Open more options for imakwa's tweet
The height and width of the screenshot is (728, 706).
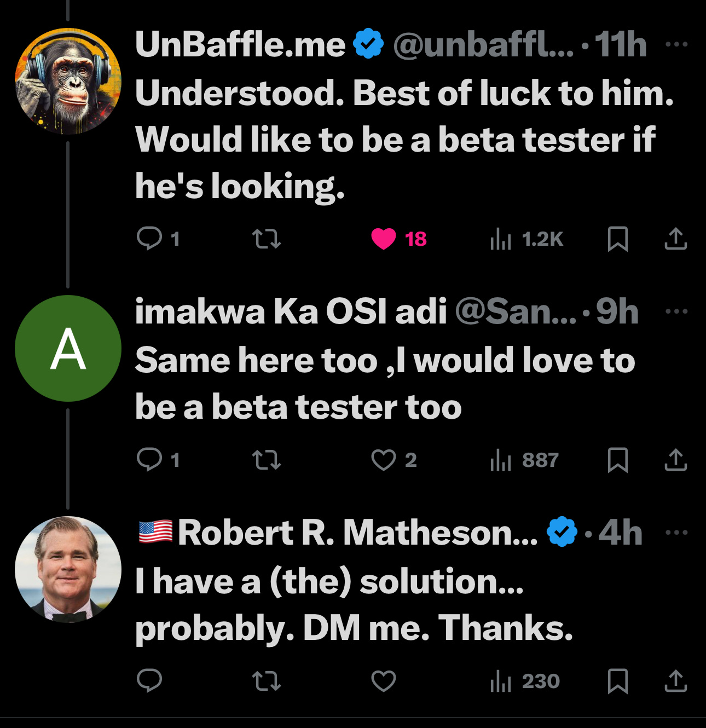tap(677, 311)
